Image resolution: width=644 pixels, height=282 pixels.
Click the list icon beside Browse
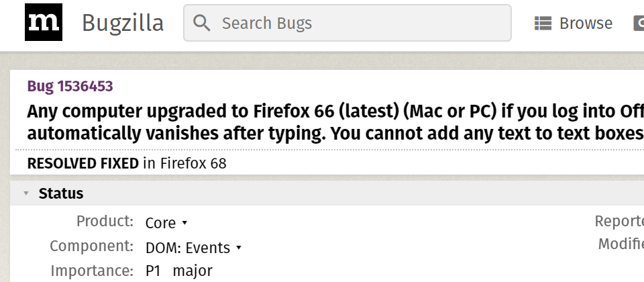click(543, 23)
